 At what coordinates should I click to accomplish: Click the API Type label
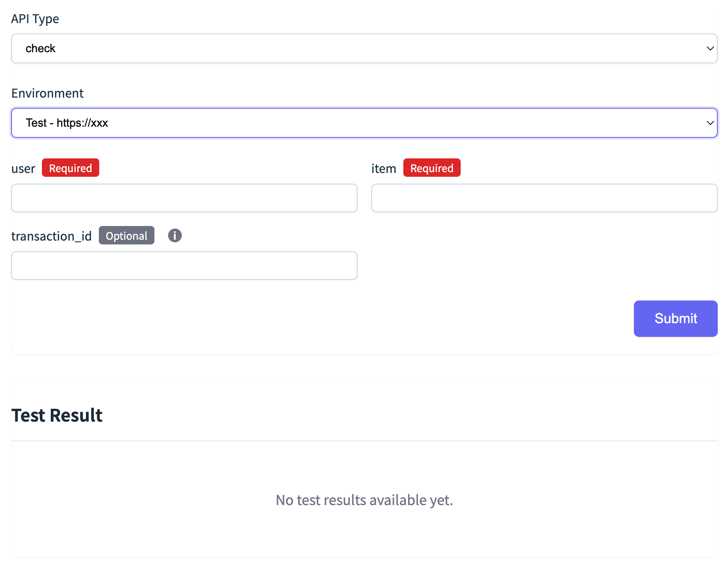35,19
